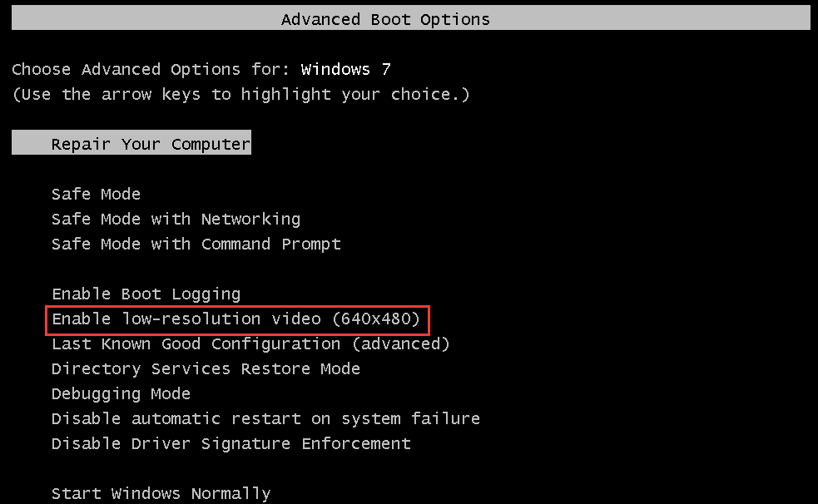Click the words Command Prompt in the menu
818x504 pixels.
(270, 244)
